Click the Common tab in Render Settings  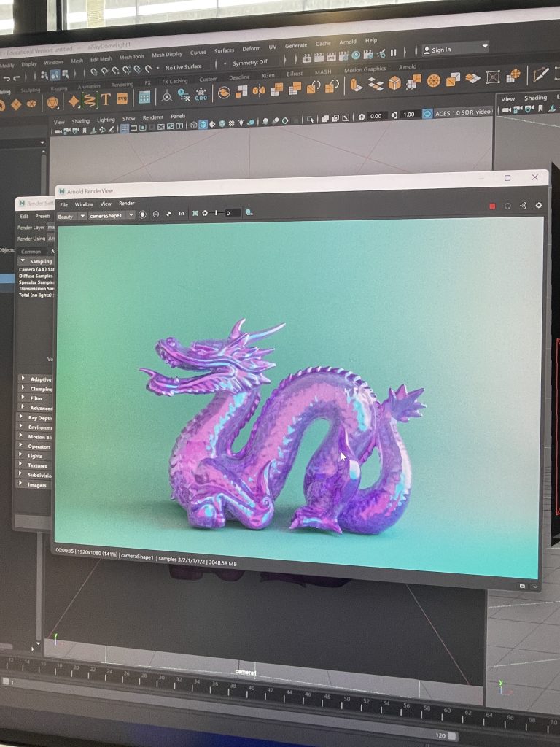pyautogui.click(x=31, y=252)
